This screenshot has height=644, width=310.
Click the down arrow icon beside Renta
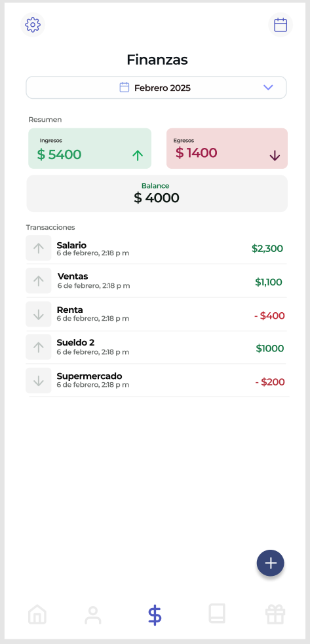click(x=39, y=315)
